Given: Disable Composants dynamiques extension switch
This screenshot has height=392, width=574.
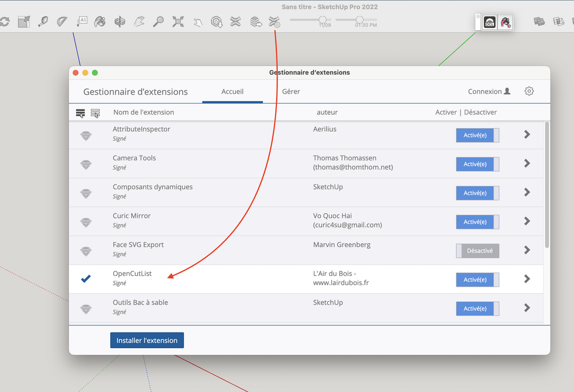Looking at the screenshot, I should click(x=478, y=193).
